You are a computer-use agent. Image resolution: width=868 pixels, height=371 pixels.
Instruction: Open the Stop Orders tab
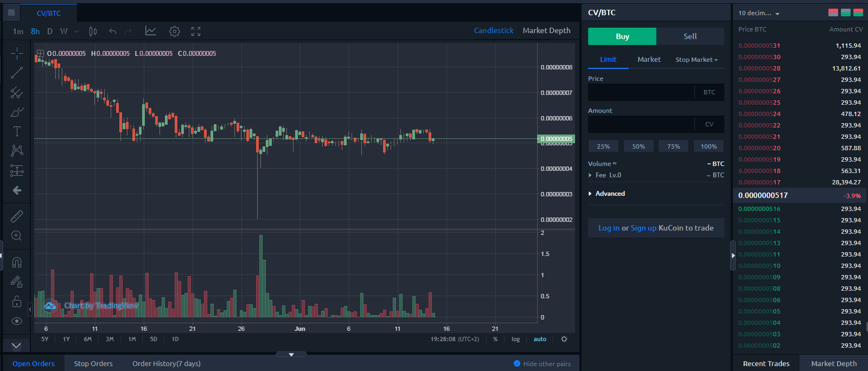coord(93,363)
